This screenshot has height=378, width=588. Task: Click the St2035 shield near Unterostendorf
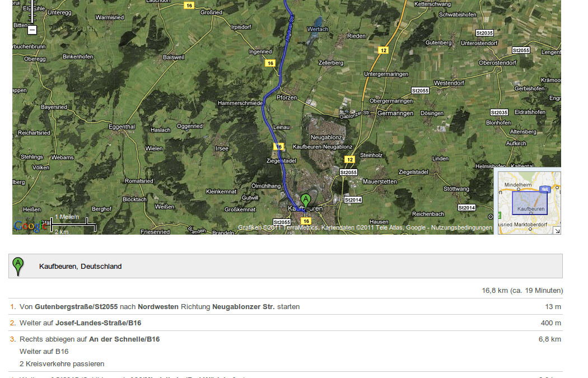(x=484, y=33)
